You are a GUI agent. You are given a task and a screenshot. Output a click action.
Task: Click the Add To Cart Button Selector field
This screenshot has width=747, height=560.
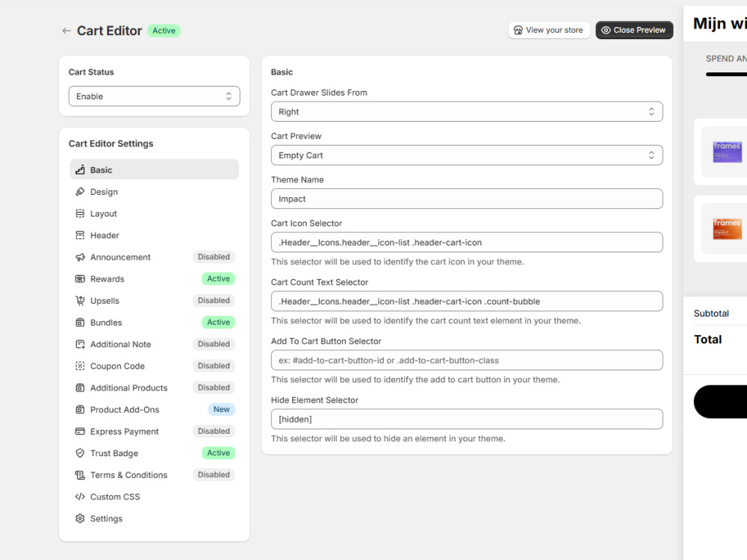467,361
